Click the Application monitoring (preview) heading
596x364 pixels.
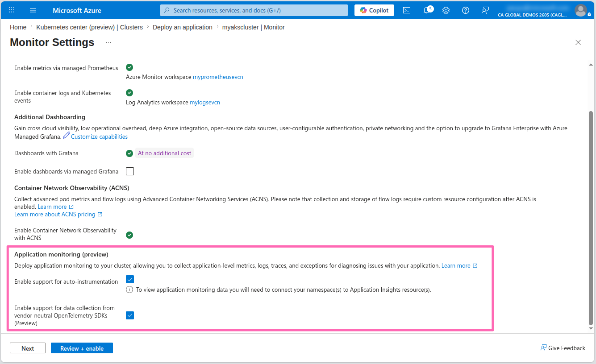coord(61,254)
